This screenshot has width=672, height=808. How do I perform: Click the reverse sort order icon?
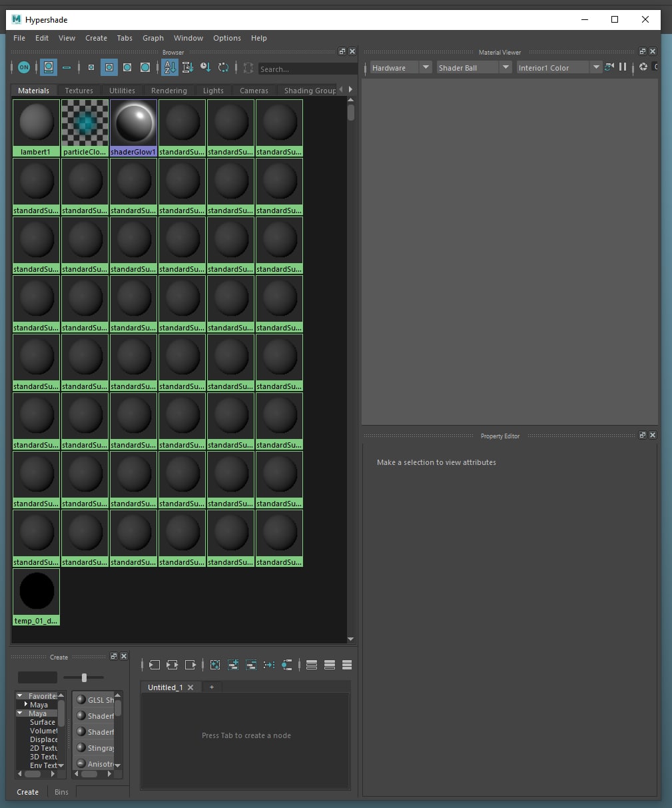pos(224,67)
